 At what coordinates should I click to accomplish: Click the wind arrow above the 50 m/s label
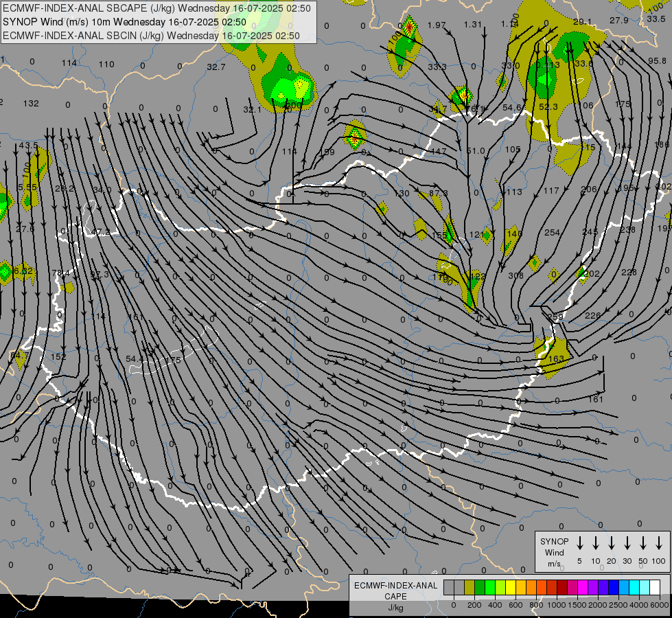tap(643, 543)
